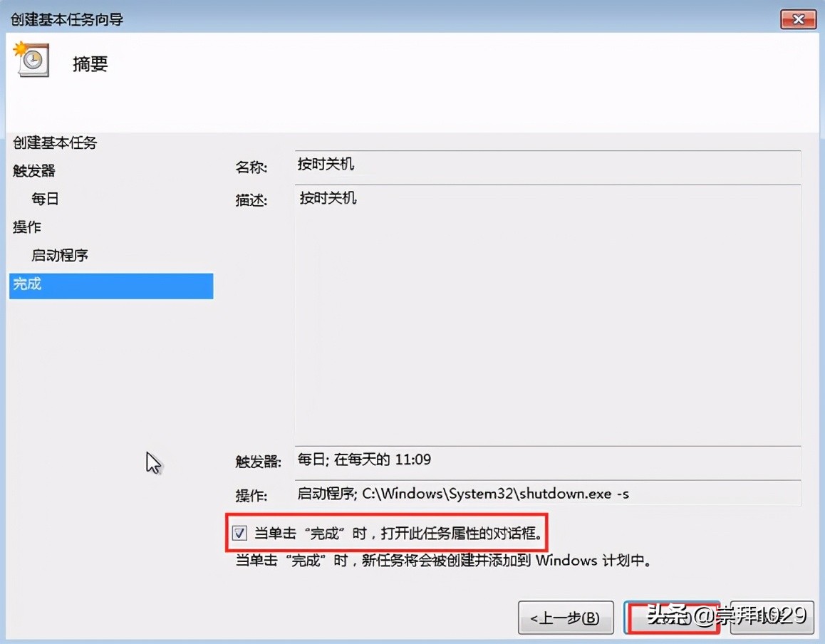Select the 每日 sub-step under 触发器
The height and width of the screenshot is (644, 825).
coord(45,199)
